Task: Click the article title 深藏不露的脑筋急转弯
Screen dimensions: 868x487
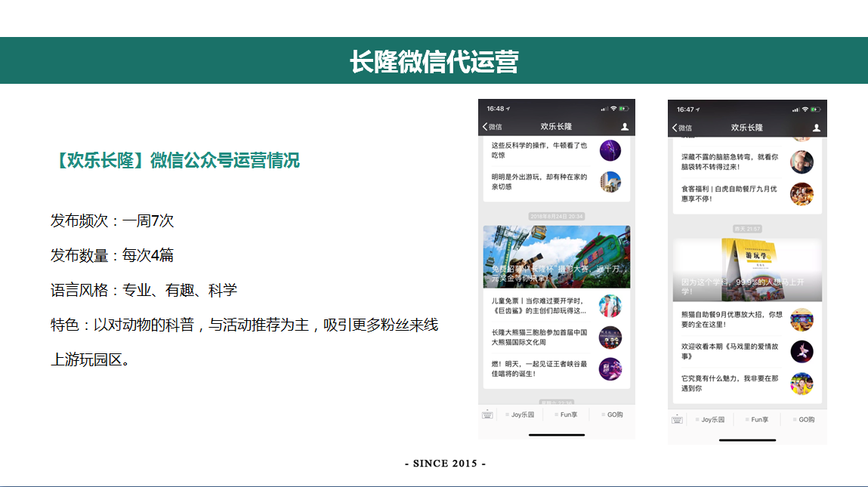Action: (730, 162)
